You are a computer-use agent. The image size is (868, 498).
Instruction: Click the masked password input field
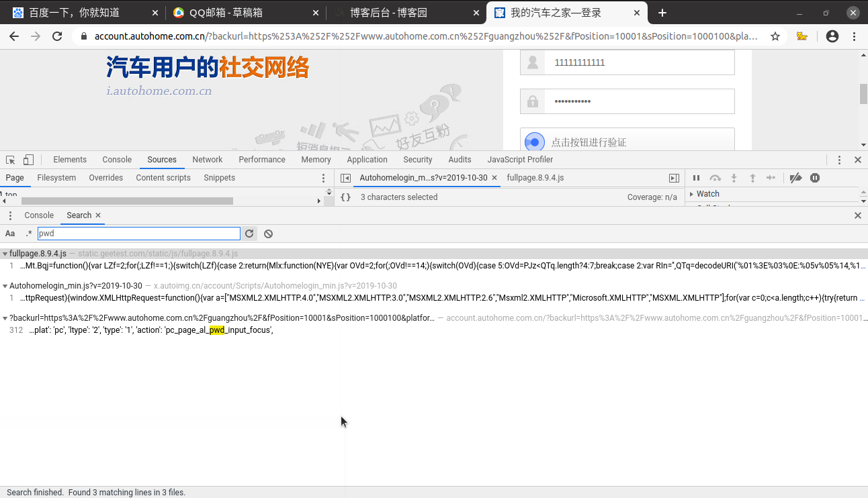pos(627,101)
